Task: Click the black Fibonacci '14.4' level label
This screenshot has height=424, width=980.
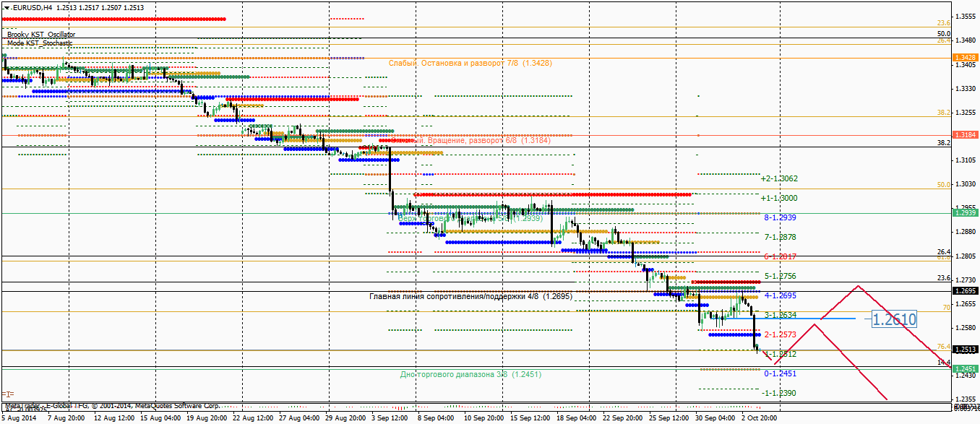Action: pos(943,362)
